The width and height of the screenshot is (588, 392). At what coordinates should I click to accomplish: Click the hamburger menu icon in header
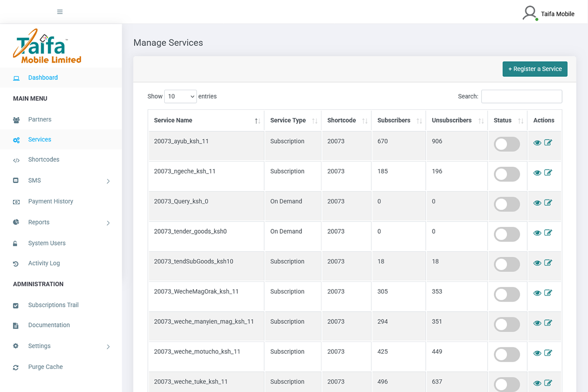pyautogui.click(x=60, y=12)
